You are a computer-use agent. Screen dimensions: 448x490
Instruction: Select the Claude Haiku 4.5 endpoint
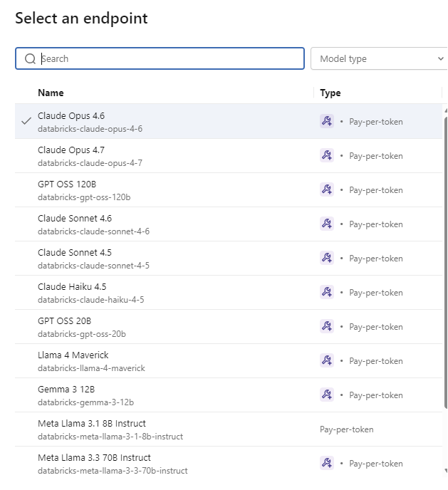[x=229, y=293]
